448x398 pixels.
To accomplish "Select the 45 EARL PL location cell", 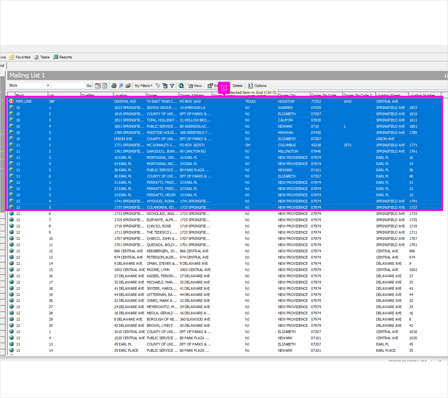I will point(123,344).
